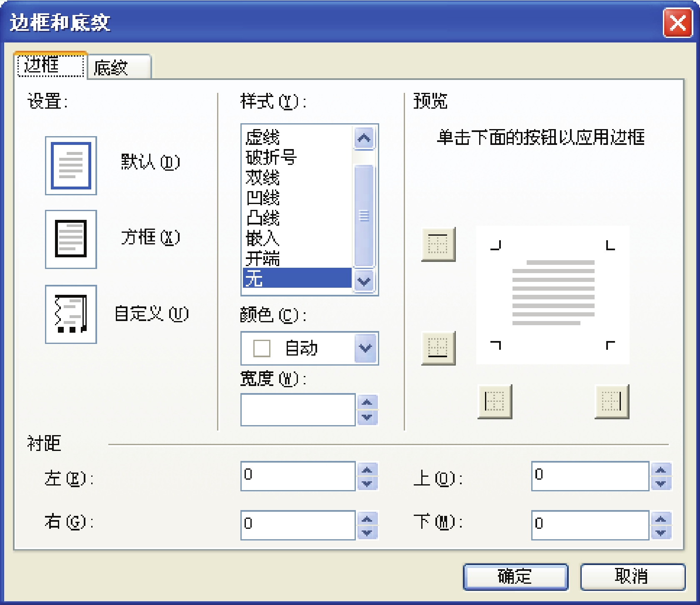Switch to the 边框 tab
Viewport: 700px width, 605px height.
coord(51,65)
